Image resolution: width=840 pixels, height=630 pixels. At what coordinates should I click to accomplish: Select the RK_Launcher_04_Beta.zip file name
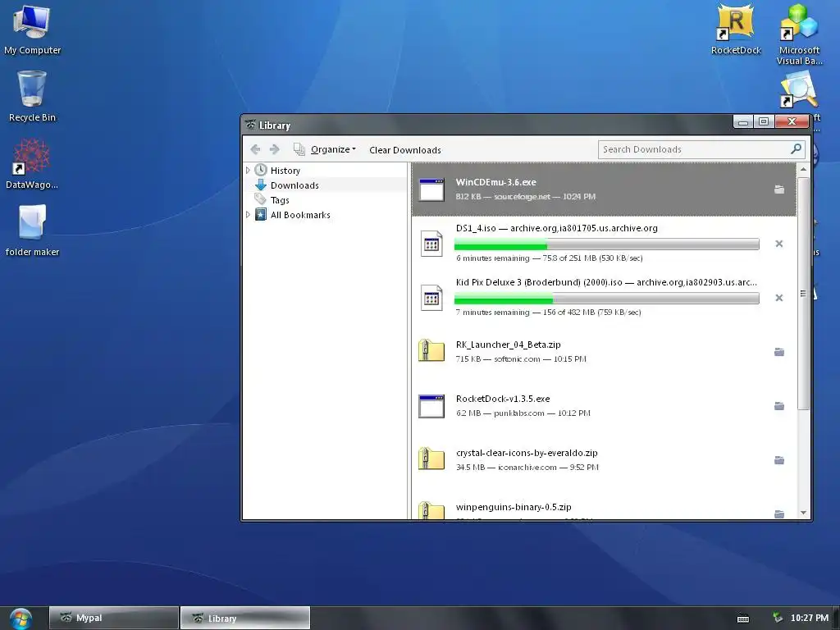(x=508, y=345)
